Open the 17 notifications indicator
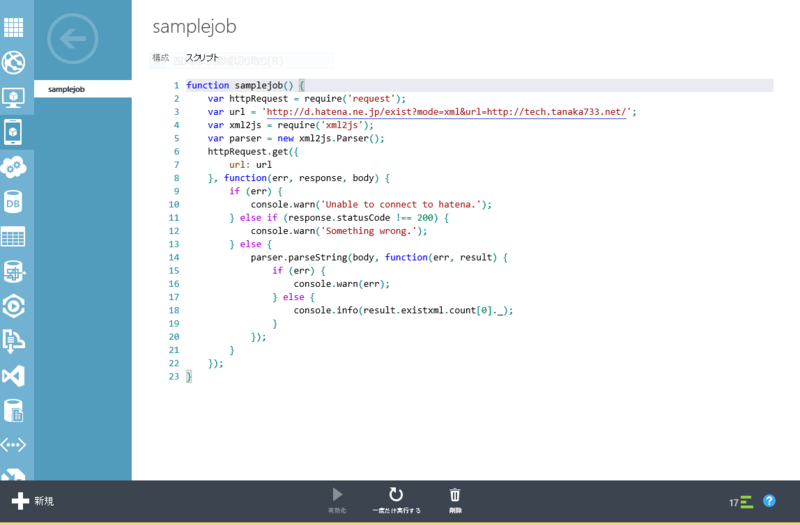Viewport: 800px width, 525px height. pyautogui.click(x=741, y=502)
